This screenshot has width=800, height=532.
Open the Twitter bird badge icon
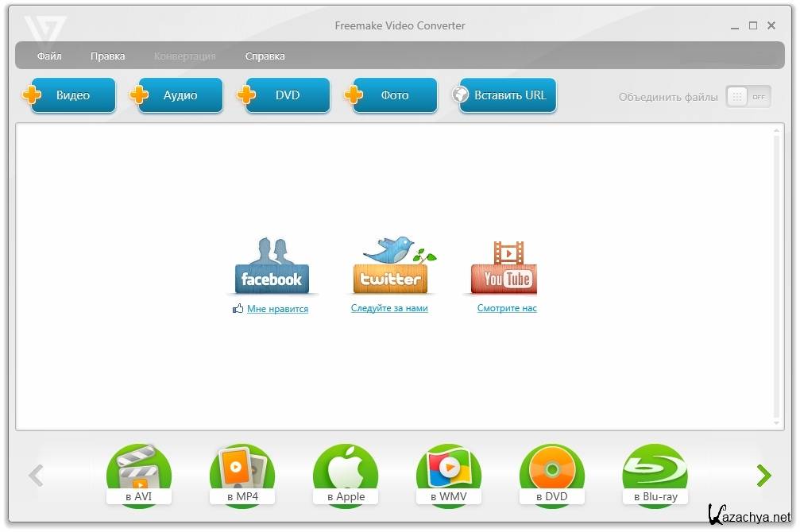[390, 267]
